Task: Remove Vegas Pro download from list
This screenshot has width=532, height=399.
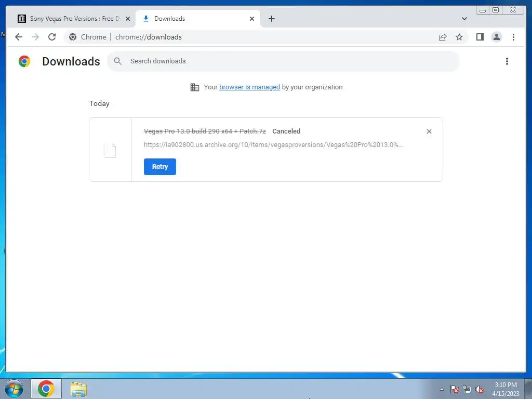Action: [429, 131]
